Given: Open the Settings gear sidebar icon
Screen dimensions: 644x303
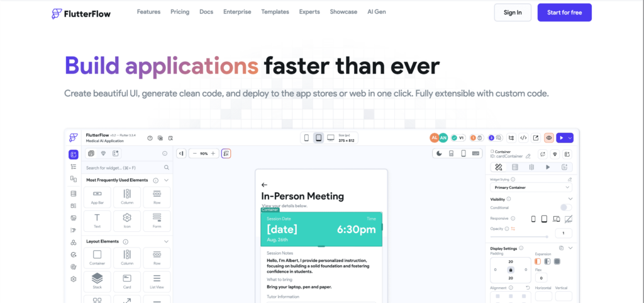Looking at the screenshot, I should coord(74,278).
